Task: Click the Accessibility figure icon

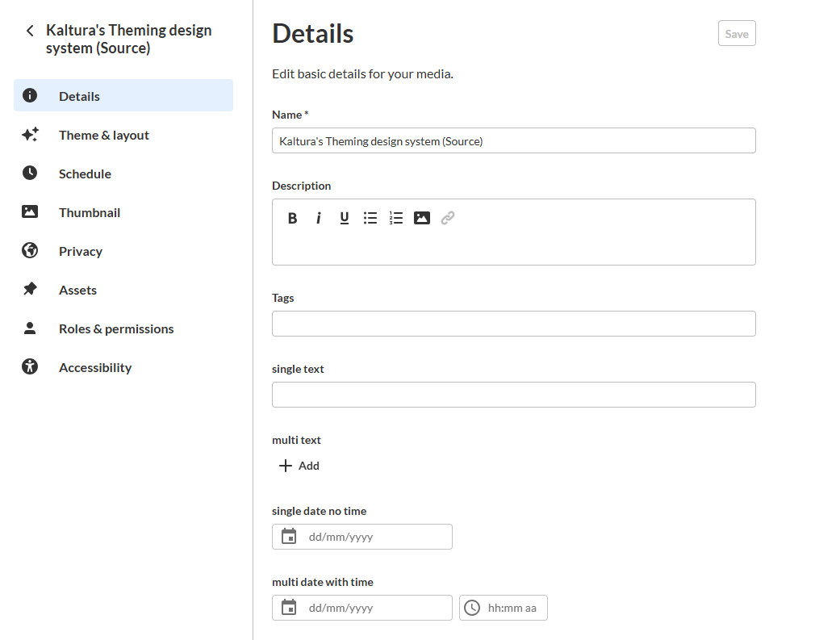Action: (30, 366)
